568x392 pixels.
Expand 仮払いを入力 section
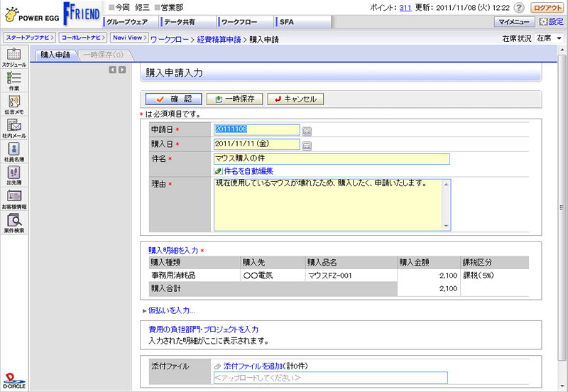[x=169, y=310]
